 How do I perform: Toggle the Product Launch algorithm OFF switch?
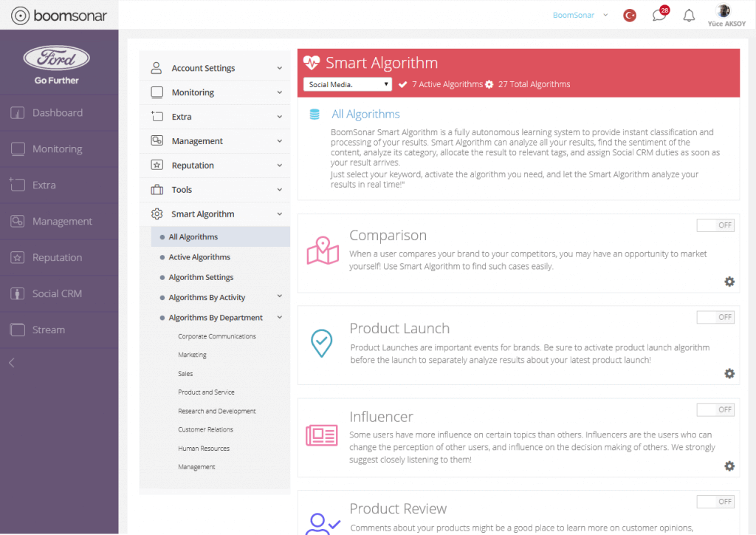pos(715,317)
